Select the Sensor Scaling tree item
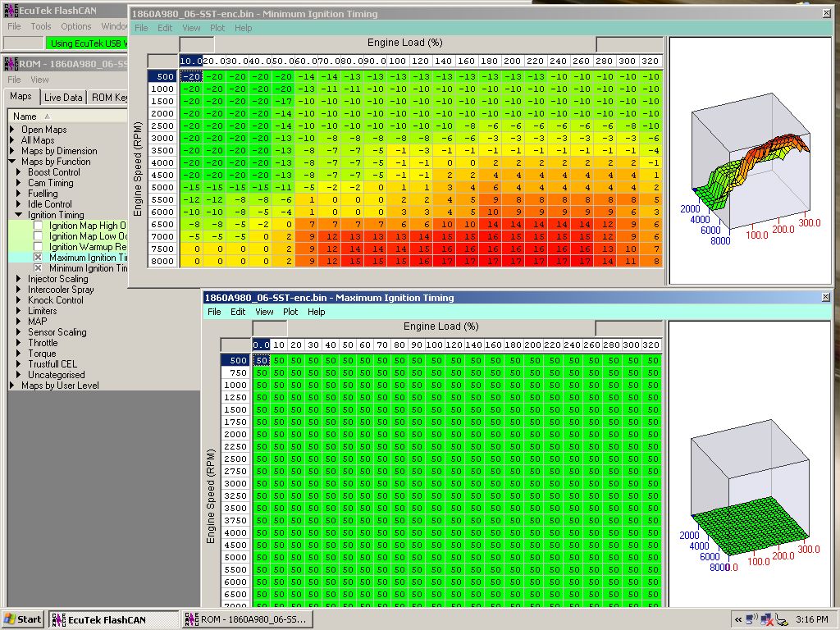840x630 pixels. pyautogui.click(x=57, y=332)
